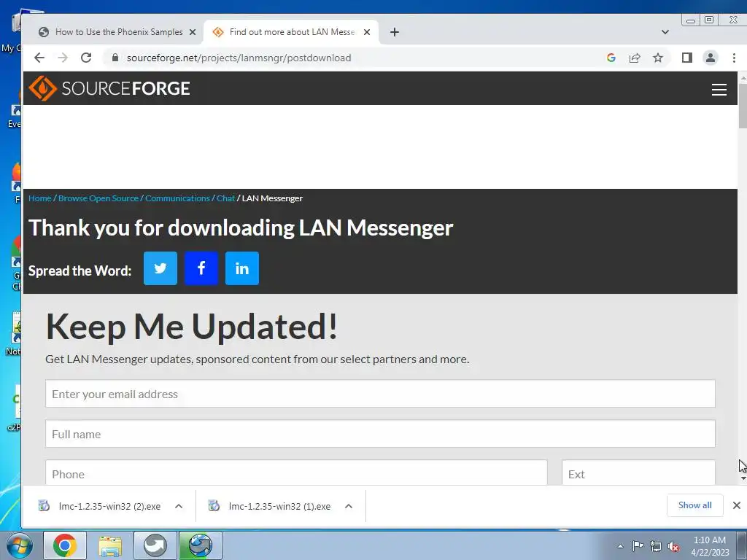Open the tab search dropdown
747x560 pixels.
point(665,32)
